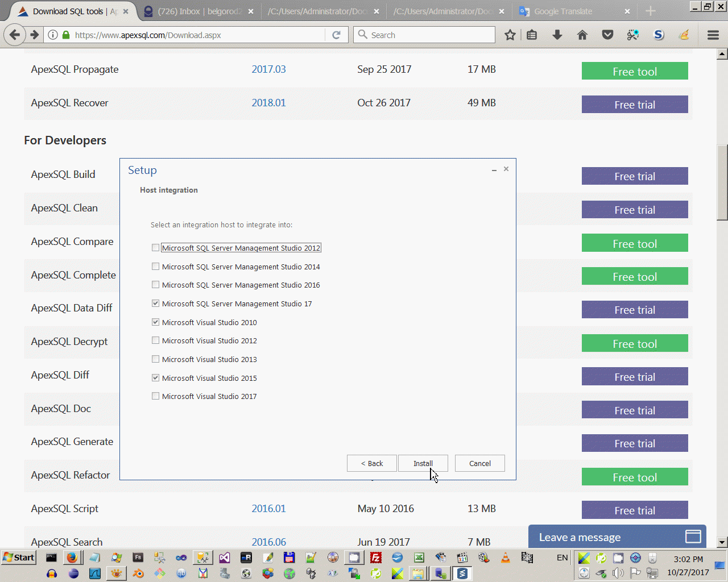728x582 pixels.
Task: Click the Windows Start button
Action: (19, 558)
